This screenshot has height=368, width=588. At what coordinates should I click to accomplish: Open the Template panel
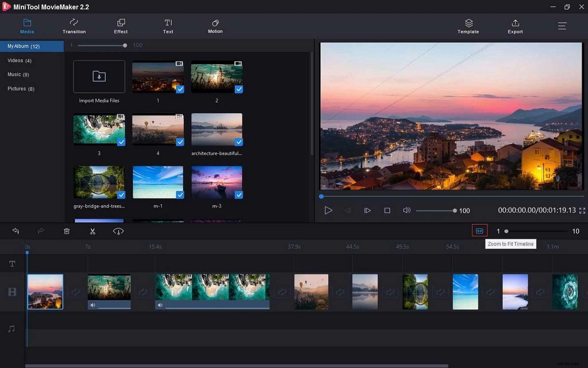click(x=468, y=26)
